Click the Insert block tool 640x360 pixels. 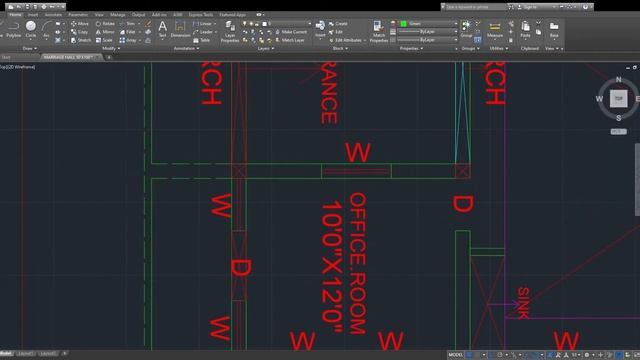[x=320, y=29]
